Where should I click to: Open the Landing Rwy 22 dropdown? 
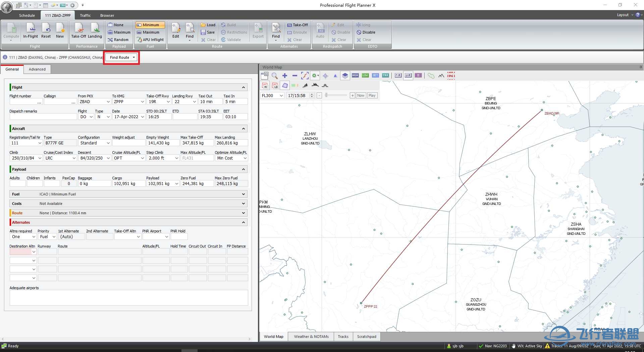click(194, 102)
